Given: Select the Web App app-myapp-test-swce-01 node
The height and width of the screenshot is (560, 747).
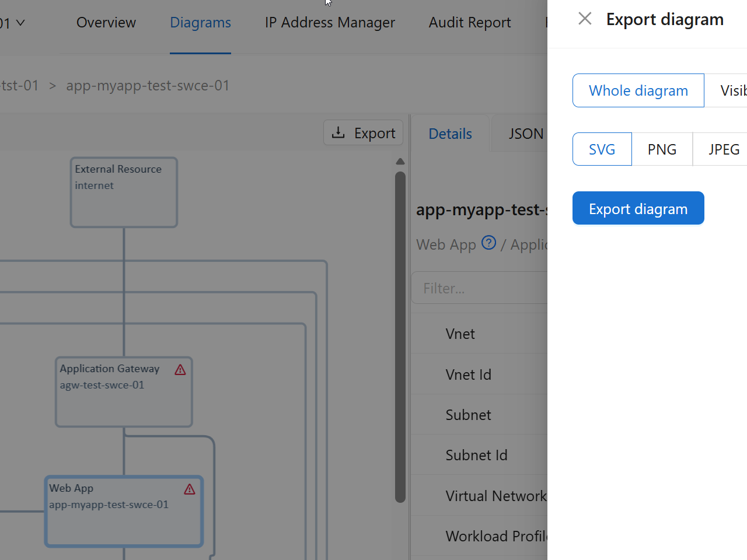Looking at the screenshot, I should click(124, 512).
